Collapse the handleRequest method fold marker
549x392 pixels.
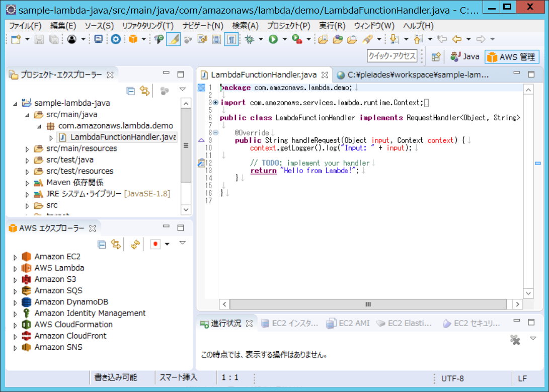coord(216,133)
